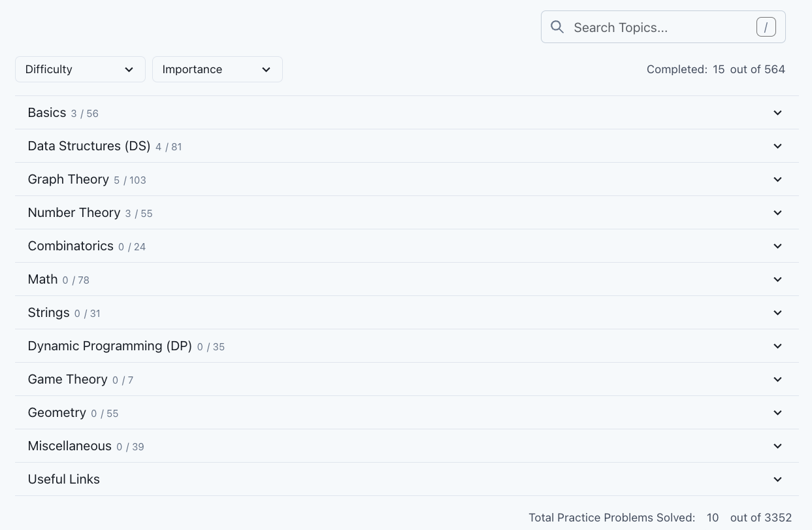Expand the Math section chevron
The height and width of the screenshot is (530, 812).
[777, 280]
